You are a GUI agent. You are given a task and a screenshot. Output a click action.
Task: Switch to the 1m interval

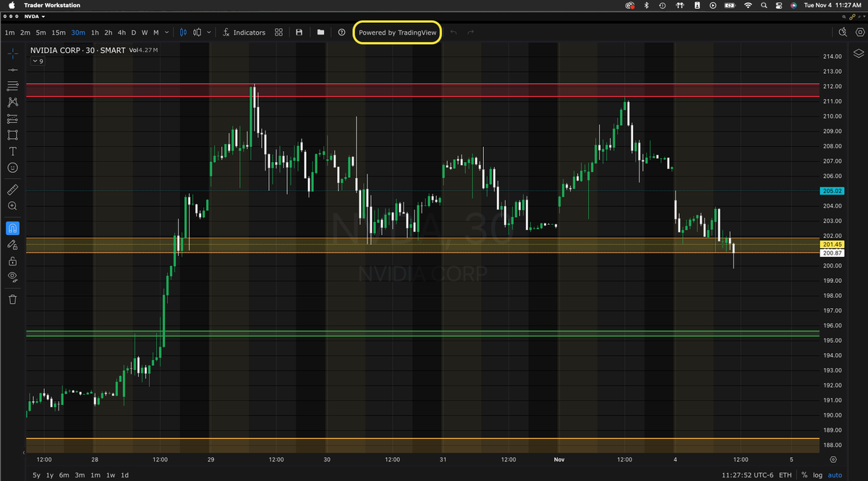coord(9,33)
